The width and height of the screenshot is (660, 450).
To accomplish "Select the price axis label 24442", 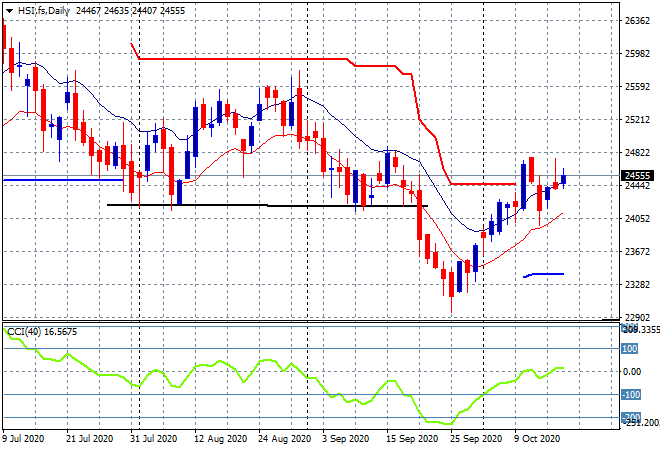I will pyautogui.click(x=637, y=186).
